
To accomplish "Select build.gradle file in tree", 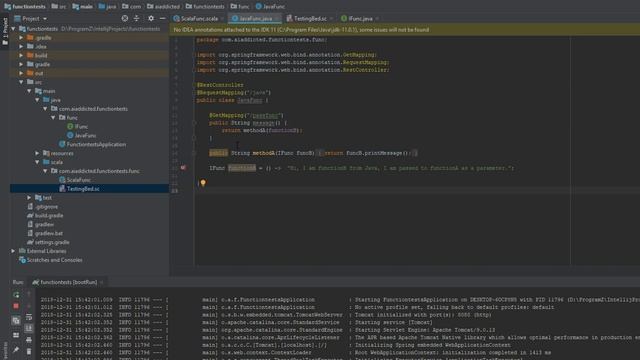I will [45, 216].
